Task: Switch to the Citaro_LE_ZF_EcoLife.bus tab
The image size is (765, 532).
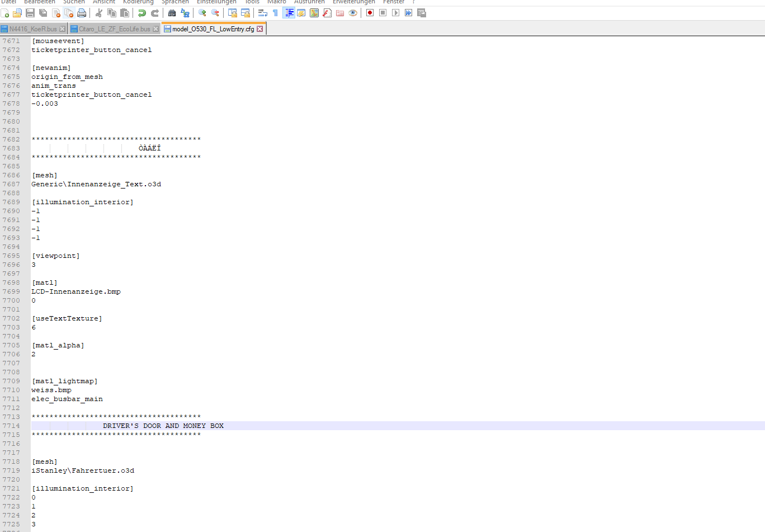Action: pyautogui.click(x=115, y=29)
